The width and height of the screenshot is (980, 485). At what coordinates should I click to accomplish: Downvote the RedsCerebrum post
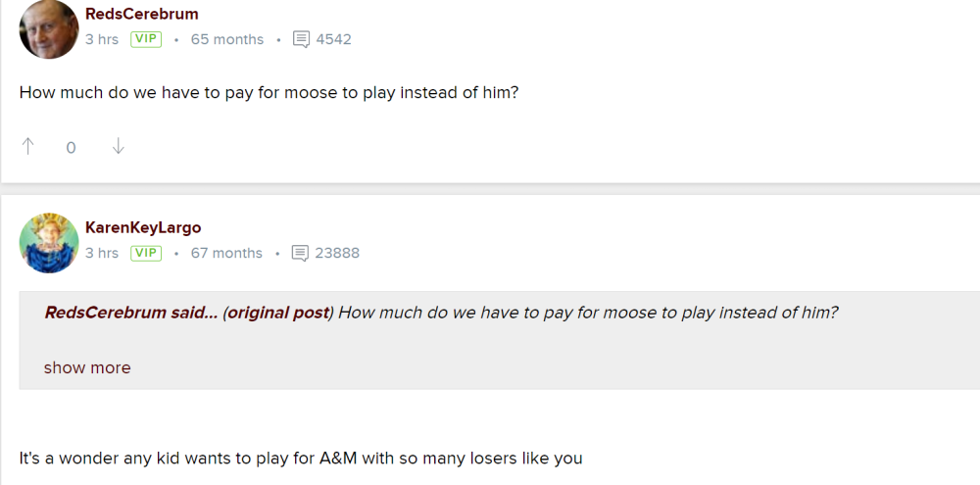pyautogui.click(x=119, y=147)
